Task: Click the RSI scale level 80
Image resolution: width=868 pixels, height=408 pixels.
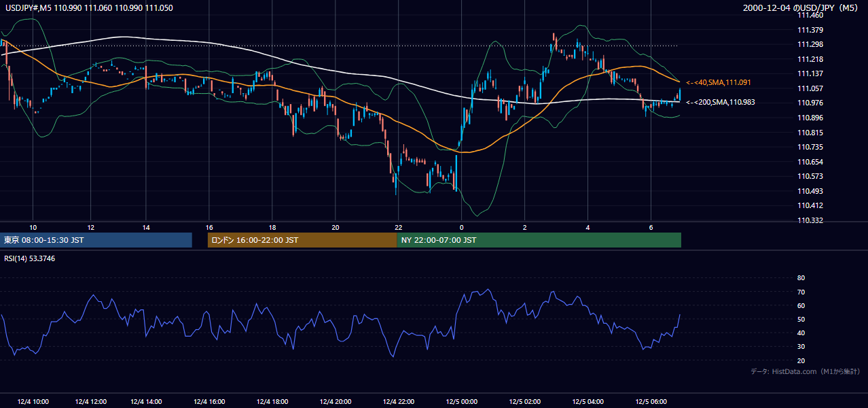Action: coord(801,278)
